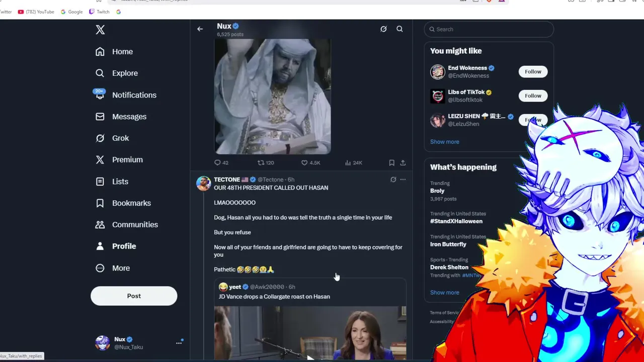This screenshot has width=644, height=362.
Task: Share the Nux GIF post
Action: tap(403, 163)
